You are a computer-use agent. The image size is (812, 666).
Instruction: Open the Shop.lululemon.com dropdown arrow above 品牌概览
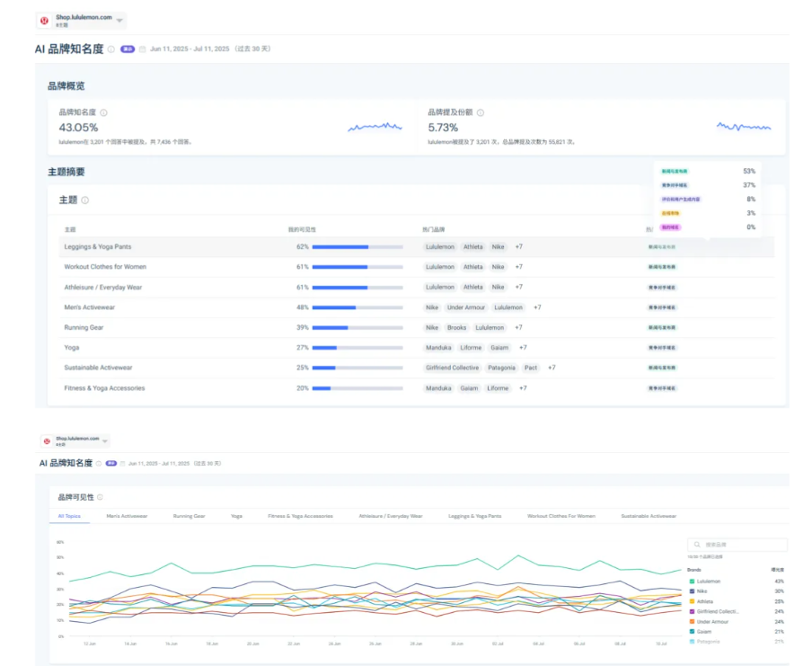tap(119, 21)
